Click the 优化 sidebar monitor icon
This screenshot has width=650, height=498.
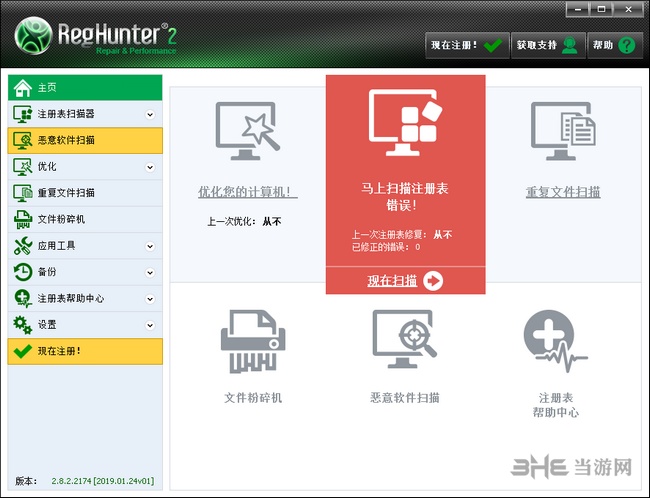coord(22,167)
